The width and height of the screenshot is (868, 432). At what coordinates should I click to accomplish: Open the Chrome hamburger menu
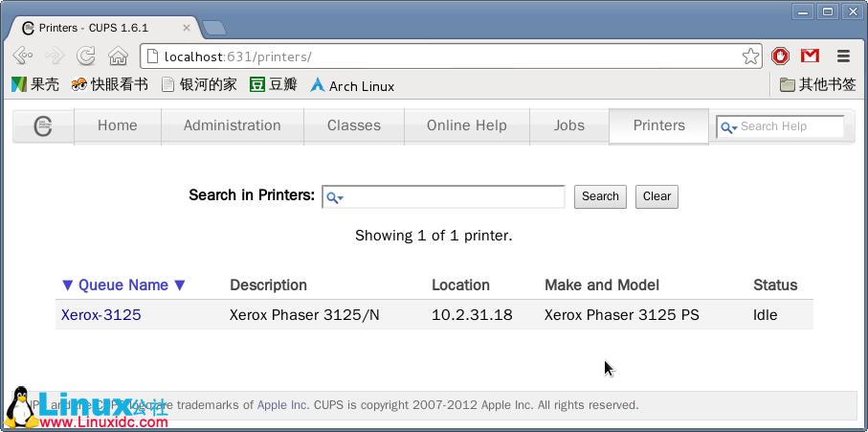843,56
